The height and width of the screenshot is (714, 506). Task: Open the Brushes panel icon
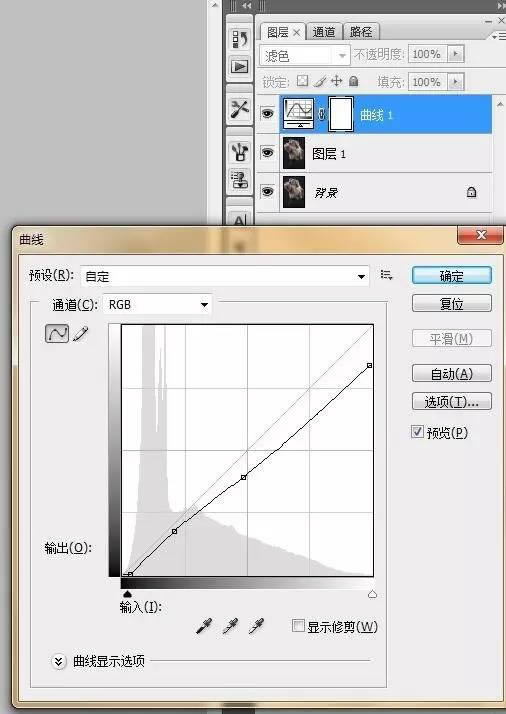pyautogui.click(x=240, y=152)
